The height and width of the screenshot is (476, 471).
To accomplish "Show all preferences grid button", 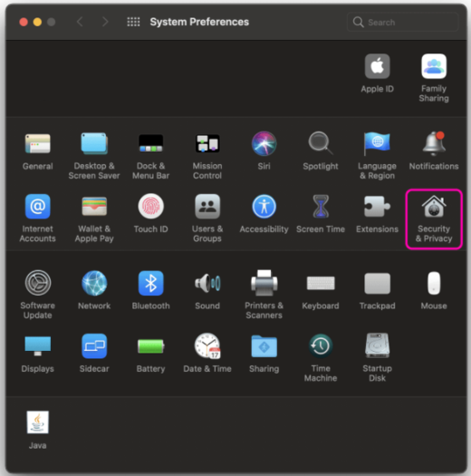I will (x=133, y=22).
